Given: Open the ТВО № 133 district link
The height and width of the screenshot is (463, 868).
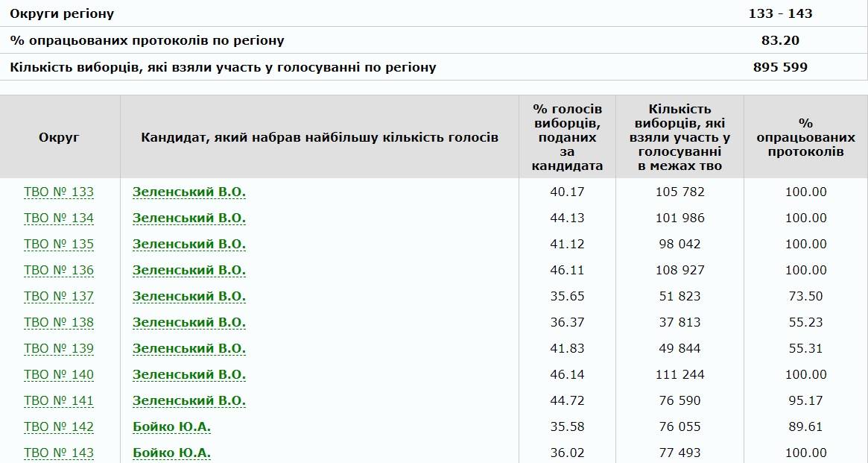Looking at the screenshot, I should pyautogui.click(x=59, y=192).
